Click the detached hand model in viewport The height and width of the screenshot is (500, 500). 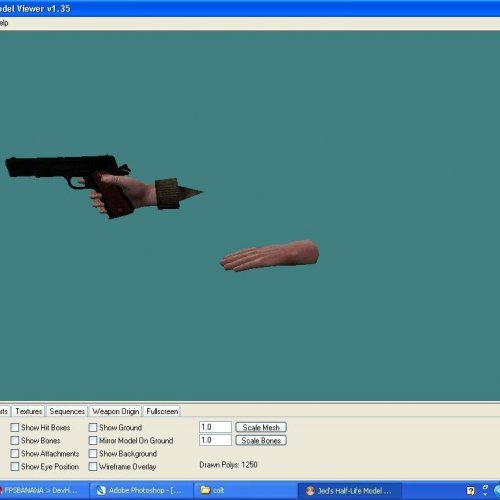click(x=269, y=255)
